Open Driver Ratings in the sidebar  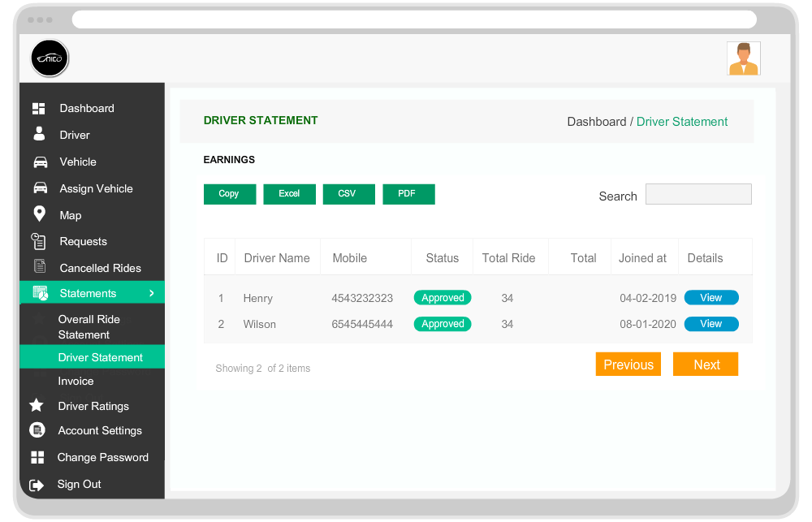coord(93,407)
